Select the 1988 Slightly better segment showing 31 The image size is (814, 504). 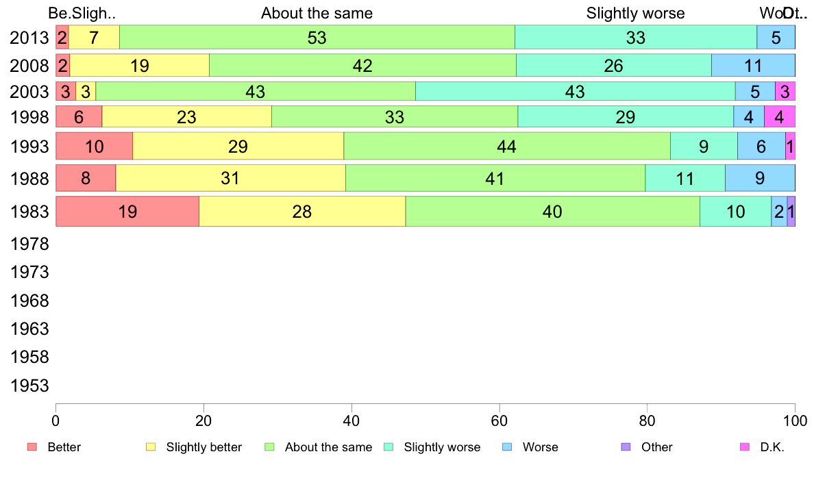pyautogui.click(x=230, y=179)
